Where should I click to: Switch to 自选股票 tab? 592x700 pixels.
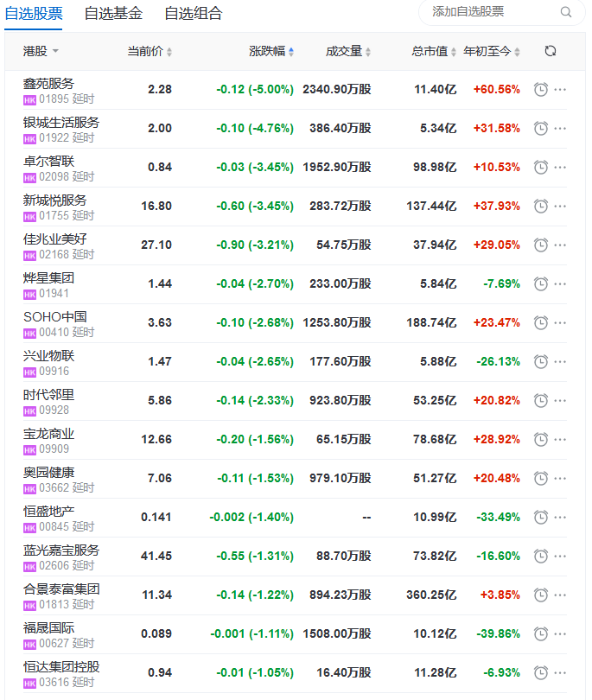point(34,13)
